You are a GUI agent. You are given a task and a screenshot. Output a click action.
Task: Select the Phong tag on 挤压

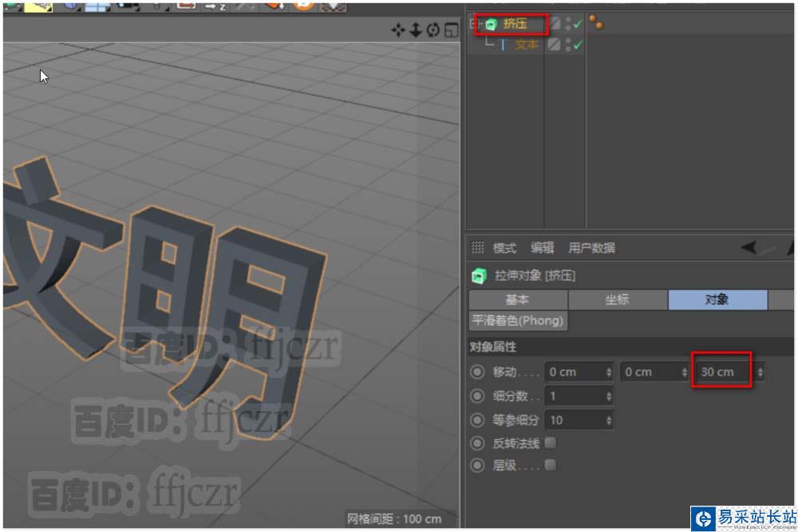(596, 22)
